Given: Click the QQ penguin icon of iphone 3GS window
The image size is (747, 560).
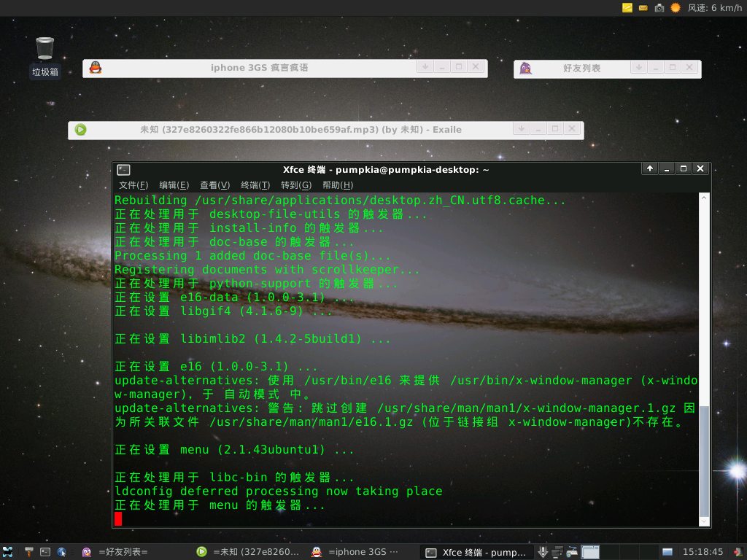Looking at the screenshot, I should coord(96,68).
